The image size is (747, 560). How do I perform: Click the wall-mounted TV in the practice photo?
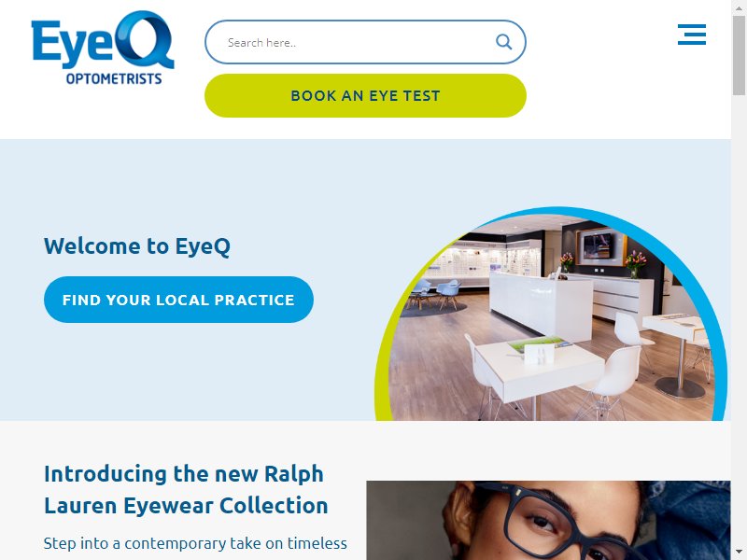[x=600, y=246]
